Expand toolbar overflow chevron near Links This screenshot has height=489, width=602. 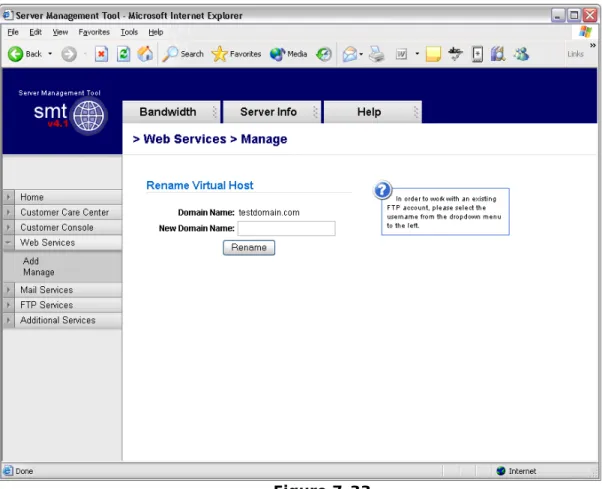tap(593, 45)
